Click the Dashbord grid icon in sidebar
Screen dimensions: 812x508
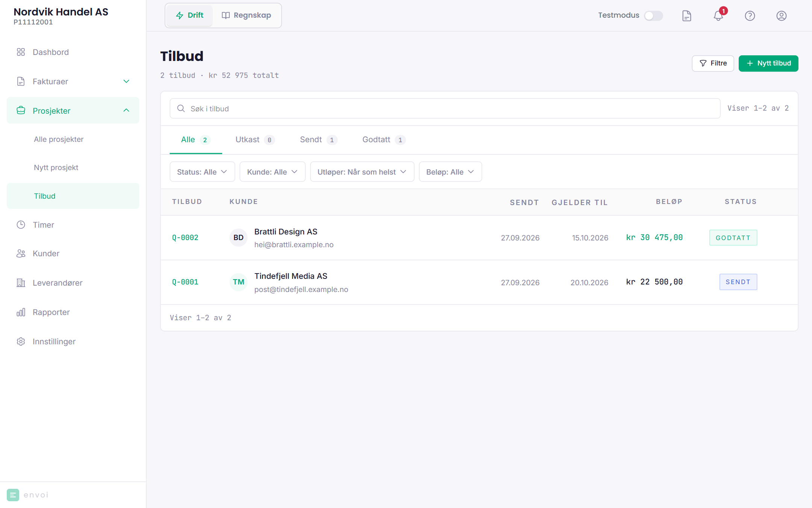pyautogui.click(x=21, y=52)
